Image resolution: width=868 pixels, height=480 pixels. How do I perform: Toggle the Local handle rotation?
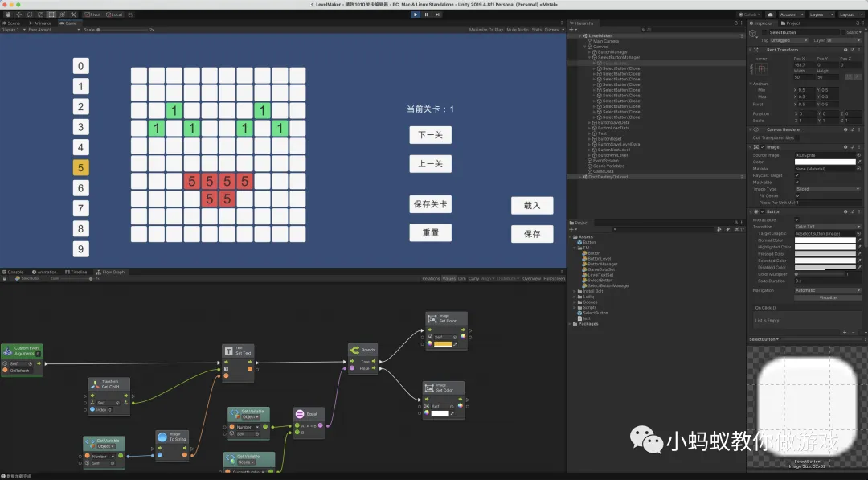point(114,14)
